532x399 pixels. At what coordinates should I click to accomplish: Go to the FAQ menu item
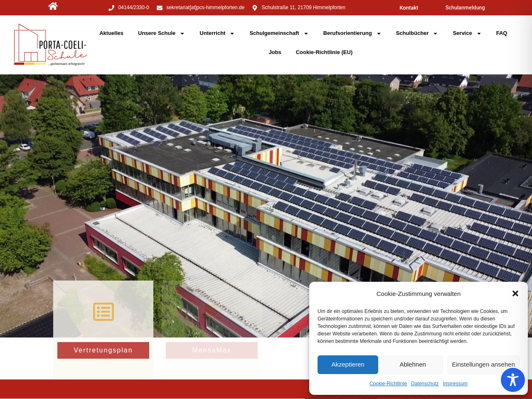pyautogui.click(x=501, y=33)
